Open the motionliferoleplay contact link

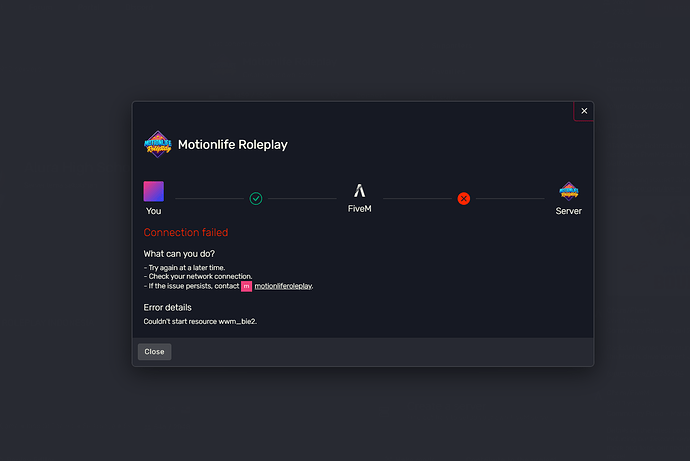(283, 286)
